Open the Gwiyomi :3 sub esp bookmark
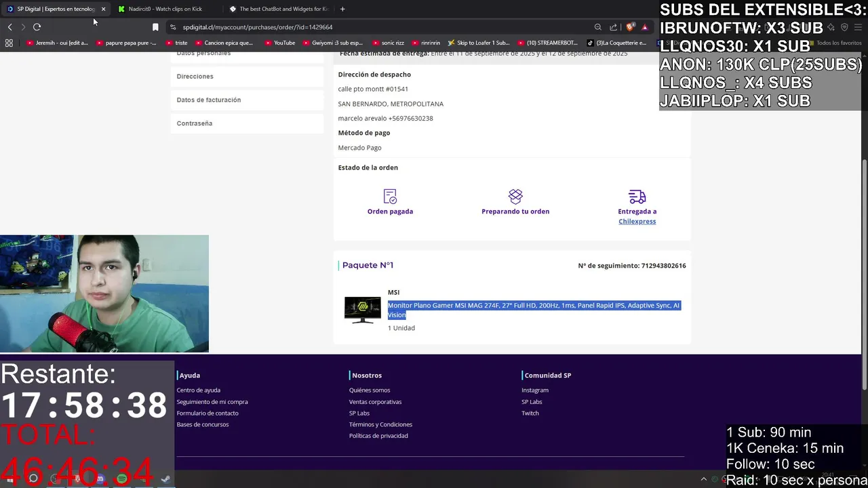 click(x=333, y=43)
